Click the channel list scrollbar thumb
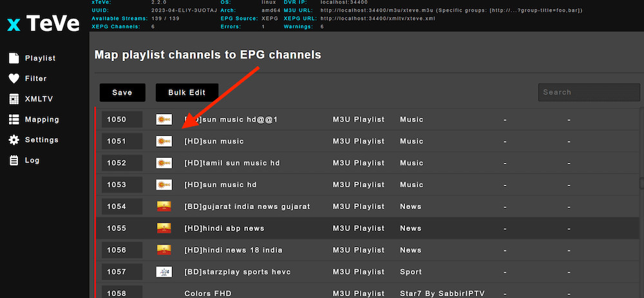Screen dimensions: 644x298 click(641, 183)
